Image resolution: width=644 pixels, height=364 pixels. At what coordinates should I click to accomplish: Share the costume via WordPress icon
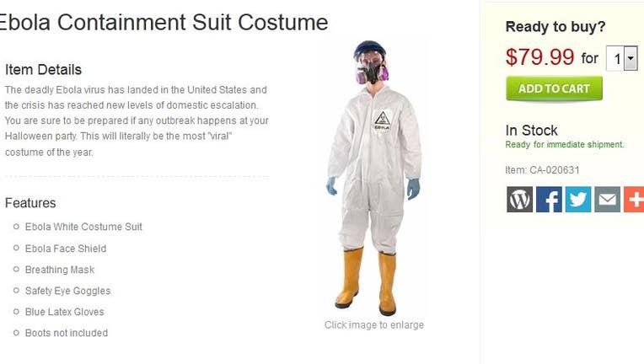(519, 200)
